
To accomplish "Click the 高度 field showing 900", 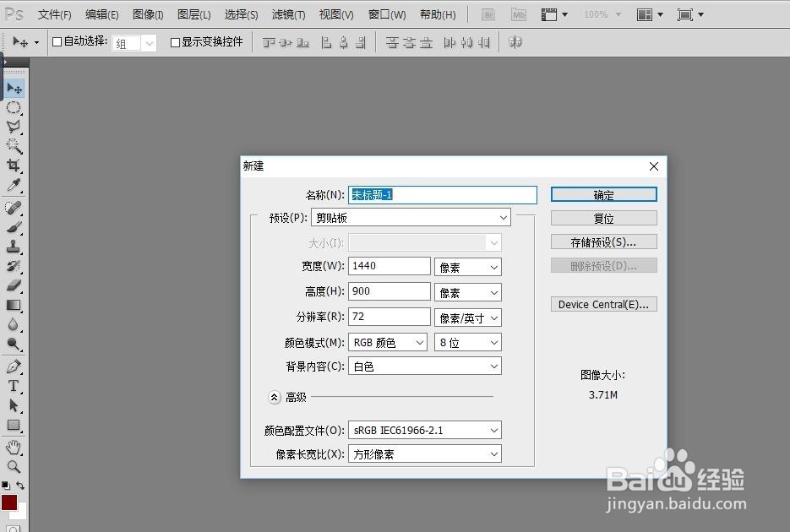I will click(x=389, y=291).
